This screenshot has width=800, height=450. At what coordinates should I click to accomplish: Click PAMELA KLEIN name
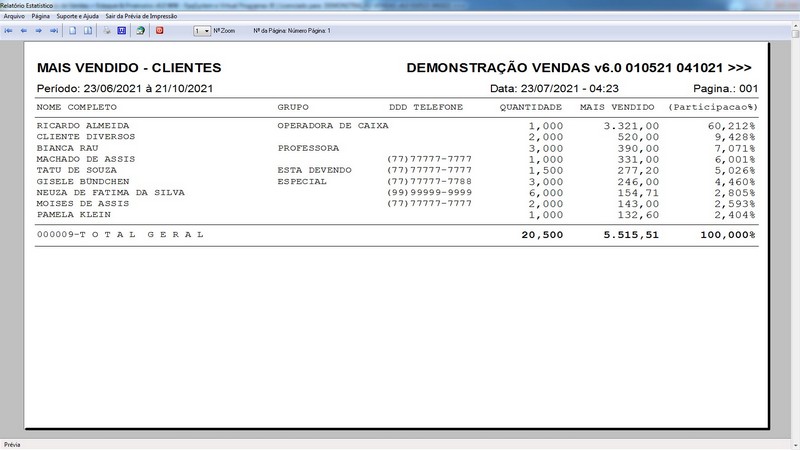(x=73, y=215)
